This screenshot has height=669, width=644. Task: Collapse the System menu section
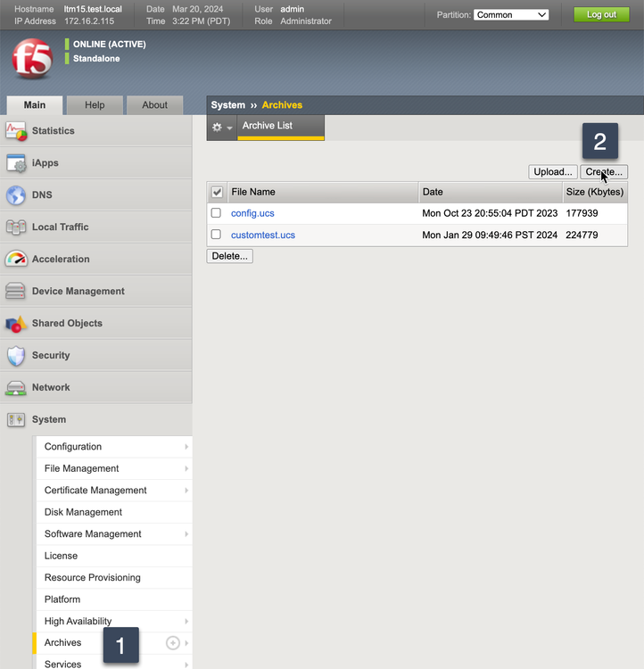coord(96,420)
